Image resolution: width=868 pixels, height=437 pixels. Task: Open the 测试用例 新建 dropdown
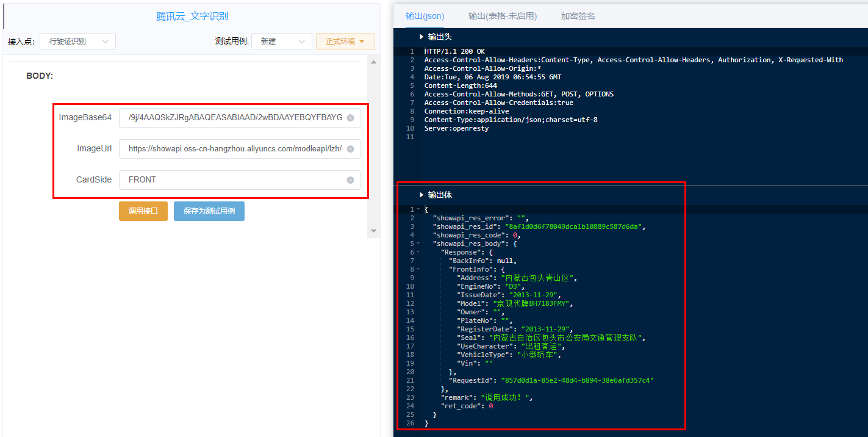tap(282, 42)
